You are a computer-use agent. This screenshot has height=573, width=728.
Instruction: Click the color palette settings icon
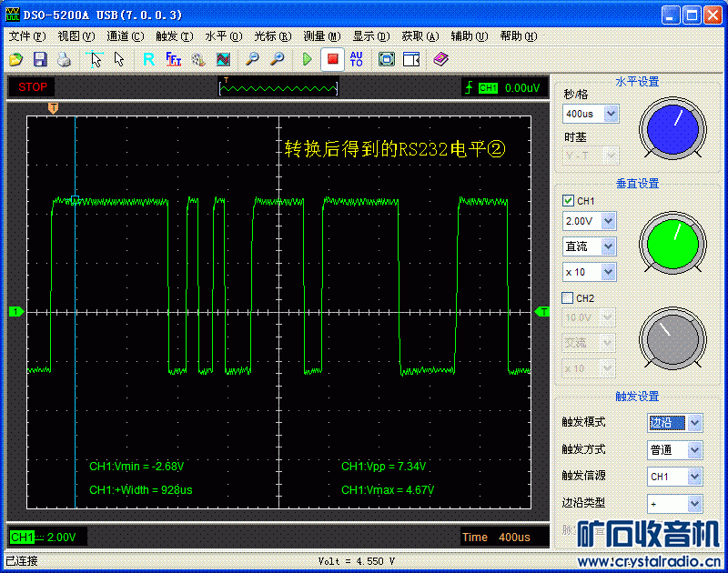pyautogui.click(x=198, y=59)
